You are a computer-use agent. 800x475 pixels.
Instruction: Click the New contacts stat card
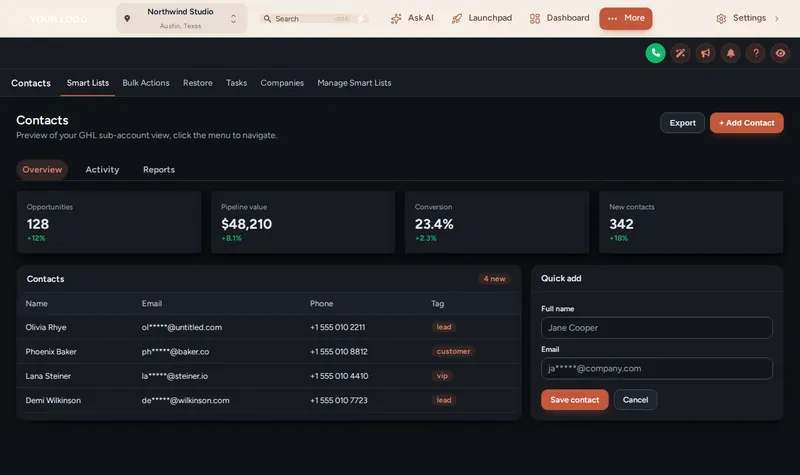coord(691,222)
